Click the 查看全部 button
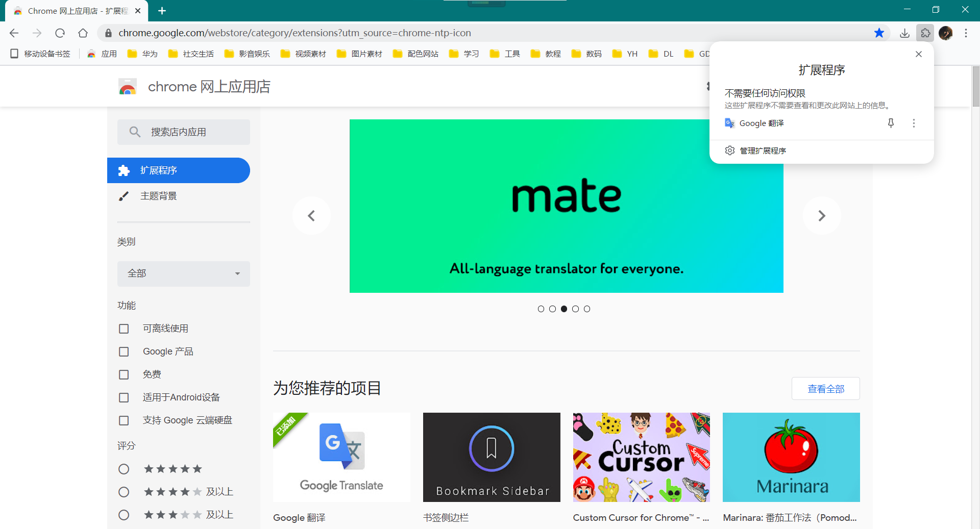This screenshot has height=529, width=980. pos(826,389)
